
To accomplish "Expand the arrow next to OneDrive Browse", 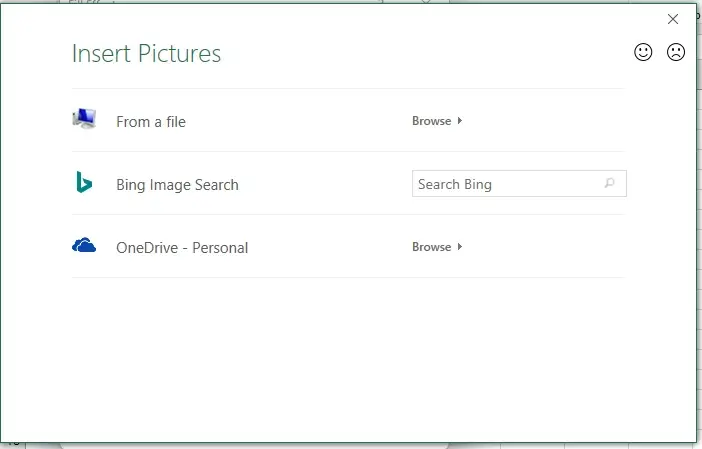I will (460, 247).
